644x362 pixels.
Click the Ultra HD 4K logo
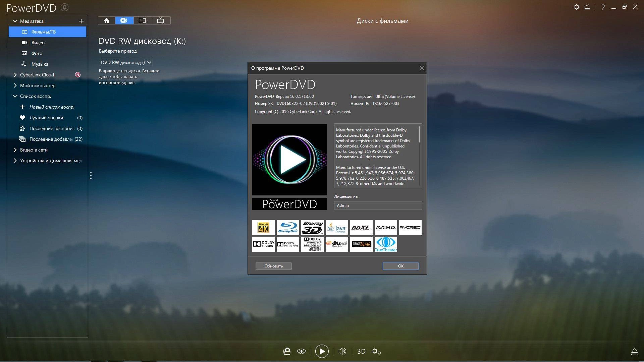(x=263, y=228)
